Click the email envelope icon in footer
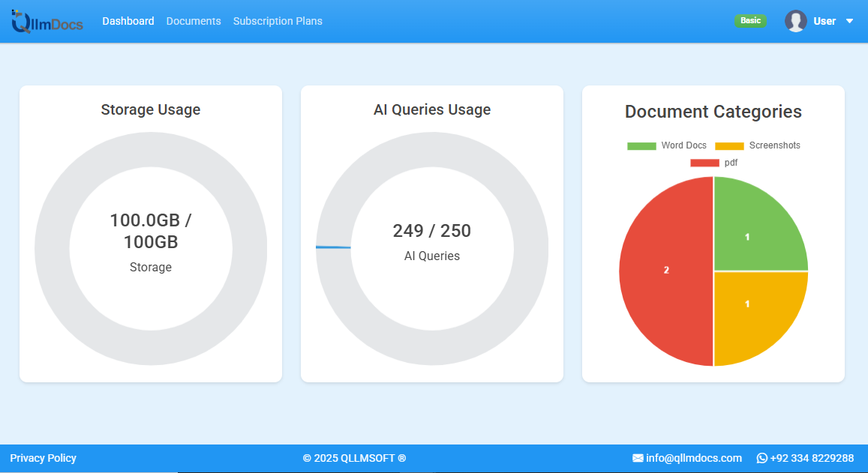Viewport: 868px width, 473px height. pos(638,458)
